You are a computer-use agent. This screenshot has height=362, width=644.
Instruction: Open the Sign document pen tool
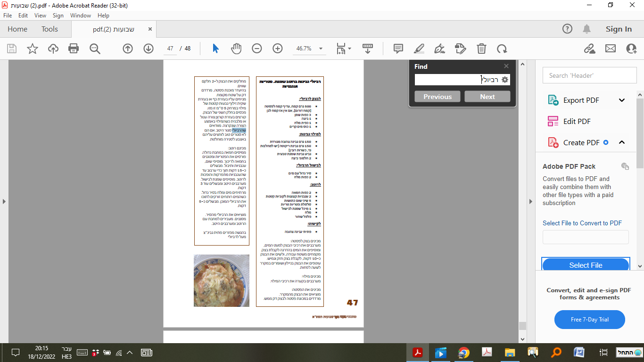click(x=440, y=49)
